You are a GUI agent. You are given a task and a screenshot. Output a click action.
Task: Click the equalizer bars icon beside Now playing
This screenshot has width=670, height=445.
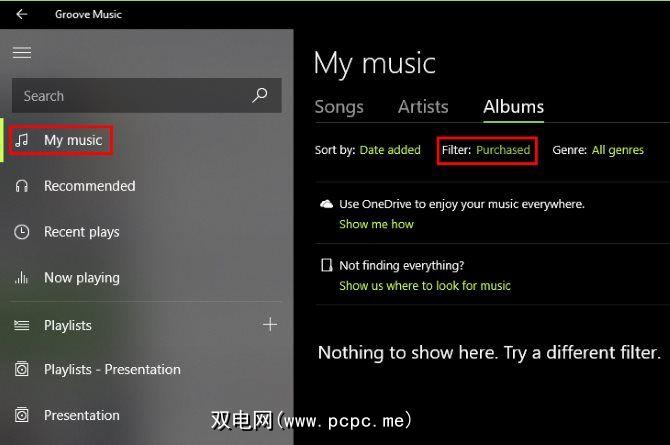(x=22, y=278)
